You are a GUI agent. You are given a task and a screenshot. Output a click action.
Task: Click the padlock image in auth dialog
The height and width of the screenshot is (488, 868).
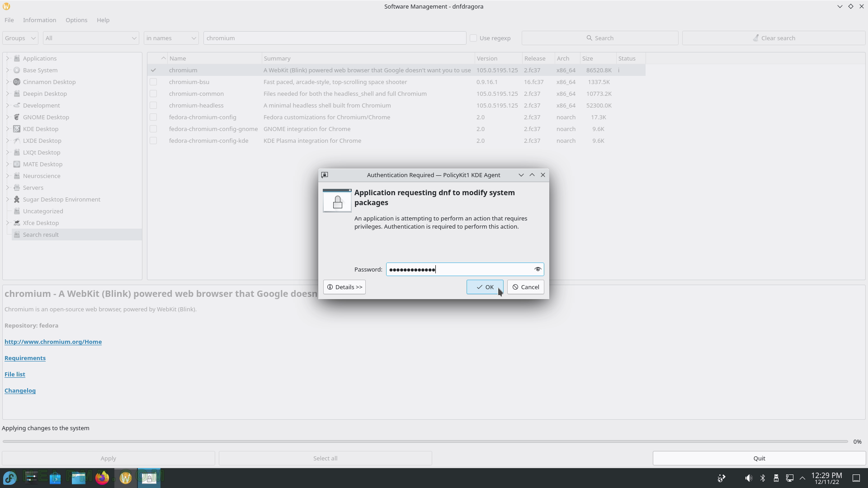(337, 201)
